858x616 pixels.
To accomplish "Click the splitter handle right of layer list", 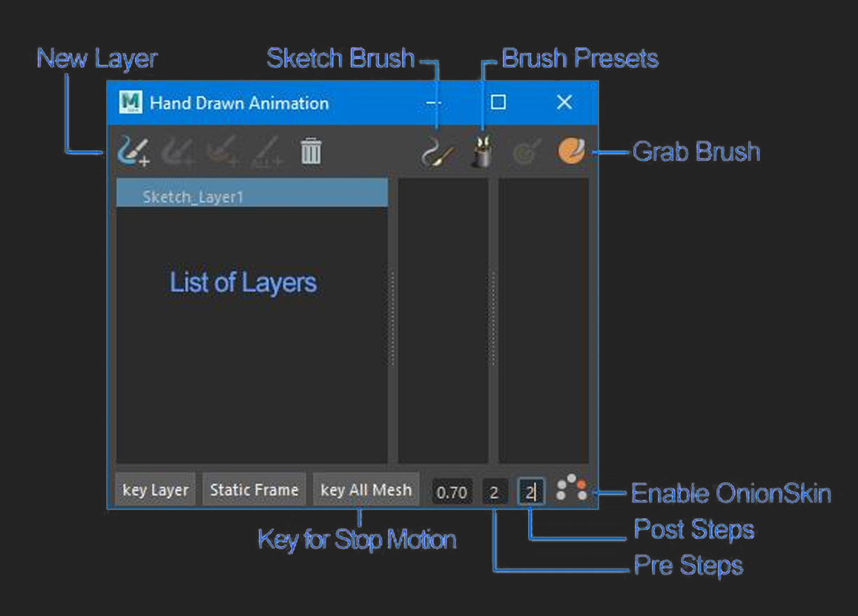I will (392, 319).
